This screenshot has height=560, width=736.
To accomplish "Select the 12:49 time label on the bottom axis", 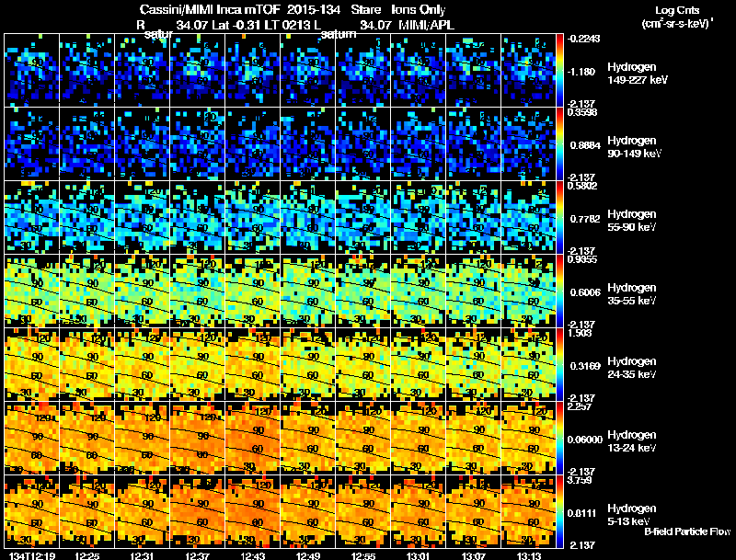I will coord(308,555).
